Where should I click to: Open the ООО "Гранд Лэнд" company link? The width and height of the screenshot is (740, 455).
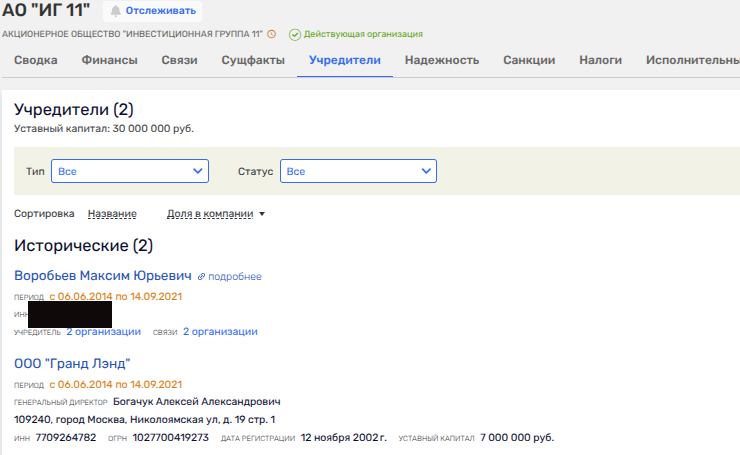[73, 363]
